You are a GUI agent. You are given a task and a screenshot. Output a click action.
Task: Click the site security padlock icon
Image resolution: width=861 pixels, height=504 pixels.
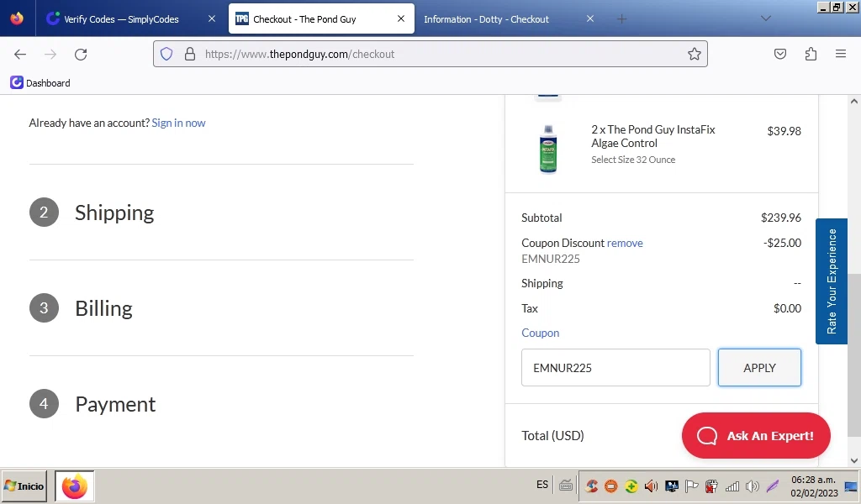(190, 54)
